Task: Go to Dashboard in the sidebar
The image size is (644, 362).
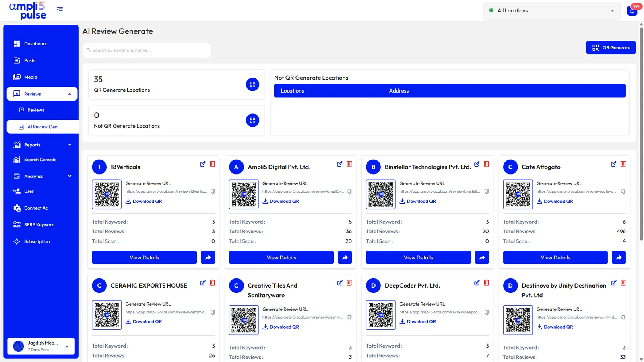Action: pyautogui.click(x=35, y=43)
